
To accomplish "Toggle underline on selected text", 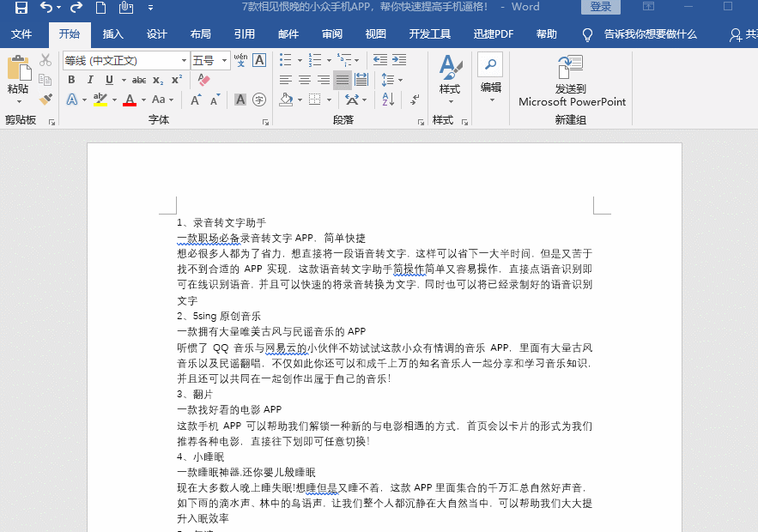I will tap(108, 80).
